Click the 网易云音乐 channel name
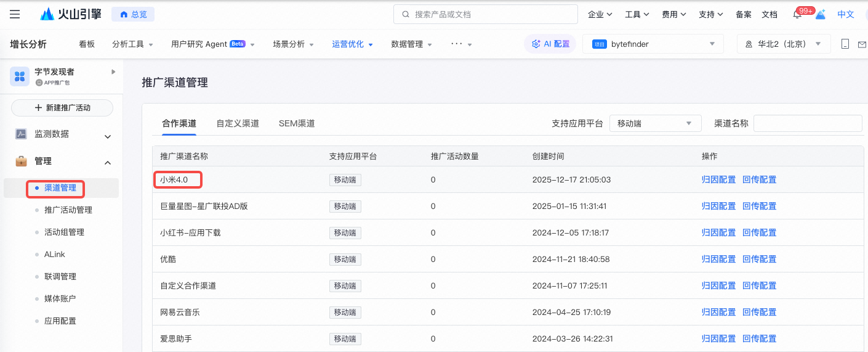 point(180,312)
